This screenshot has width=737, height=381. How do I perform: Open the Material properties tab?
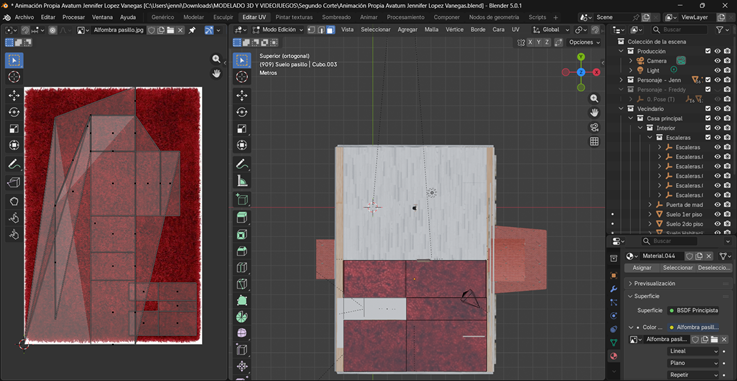pos(613,356)
